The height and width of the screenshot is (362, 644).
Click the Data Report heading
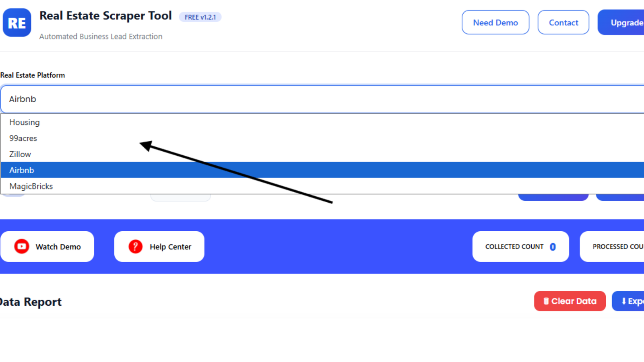pos(31,302)
